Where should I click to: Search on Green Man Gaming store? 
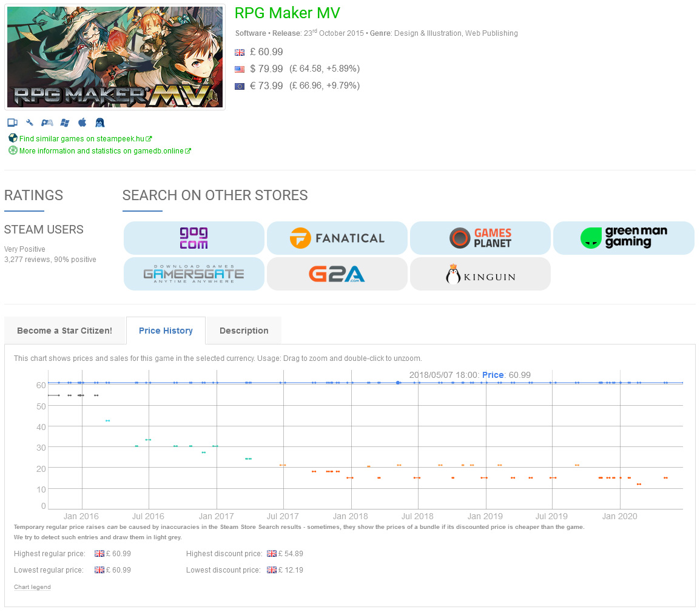click(624, 238)
